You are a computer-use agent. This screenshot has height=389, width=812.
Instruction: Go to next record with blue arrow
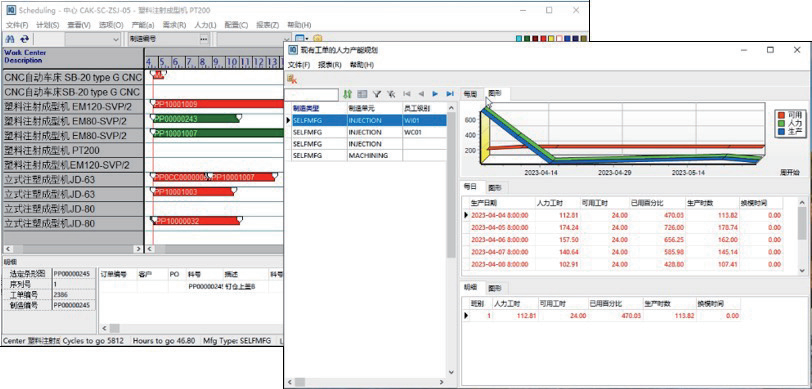pyautogui.click(x=436, y=94)
